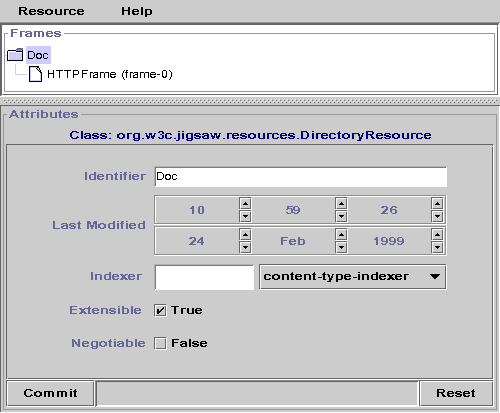Click the Commit button
500x413 pixels.
click(x=50, y=393)
